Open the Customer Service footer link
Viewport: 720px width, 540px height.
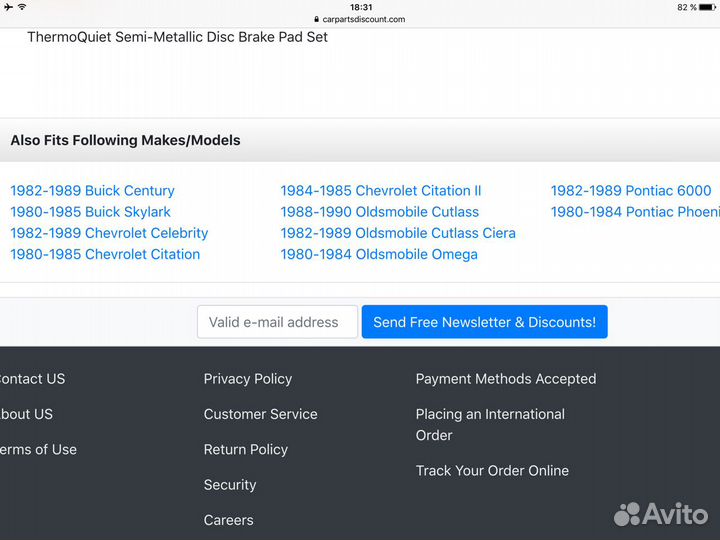point(260,414)
